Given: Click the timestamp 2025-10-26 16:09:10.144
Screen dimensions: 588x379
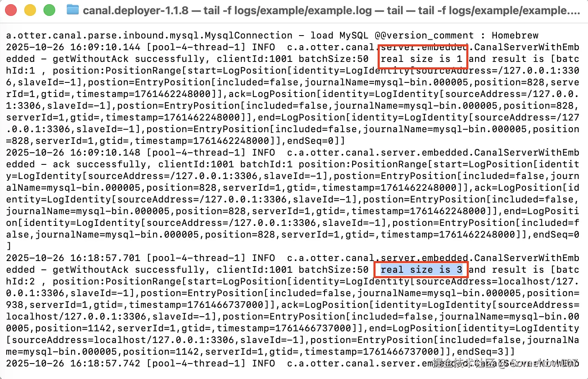Looking at the screenshot, I should (x=73, y=47).
